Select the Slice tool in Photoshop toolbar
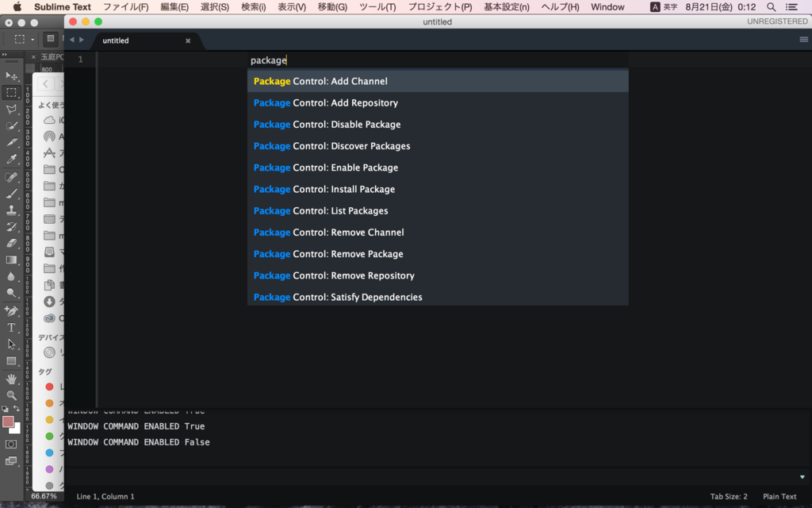Image resolution: width=812 pixels, height=508 pixels. click(x=11, y=143)
